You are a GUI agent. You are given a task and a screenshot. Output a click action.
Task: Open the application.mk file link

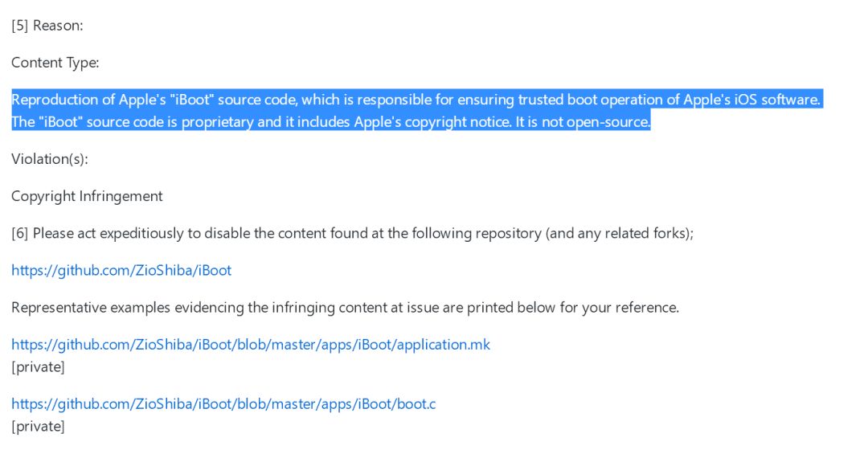[x=250, y=345]
